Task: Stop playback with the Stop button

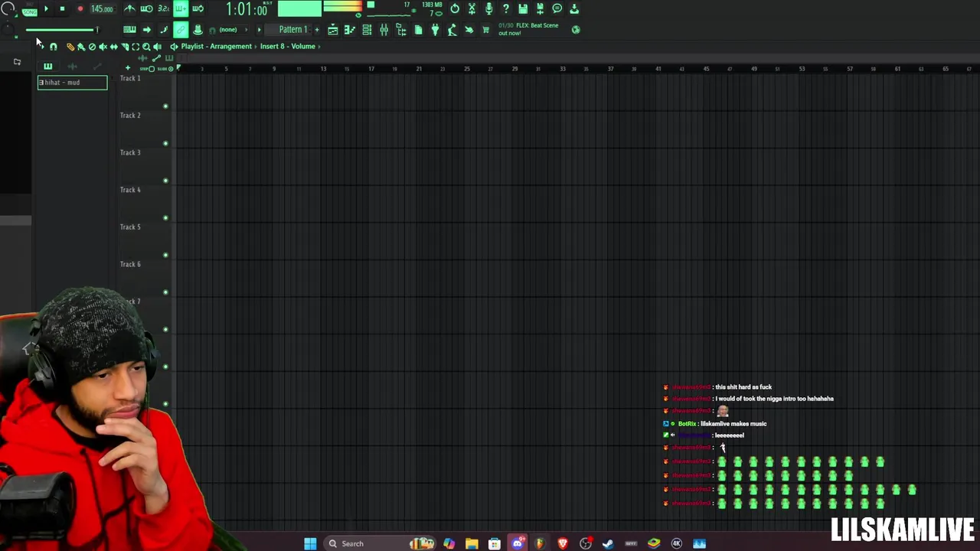Action: 62,8
